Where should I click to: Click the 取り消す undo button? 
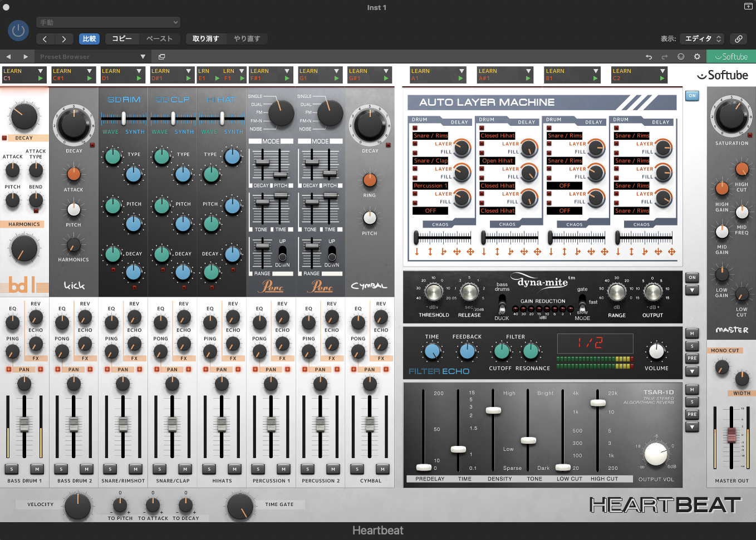(205, 39)
